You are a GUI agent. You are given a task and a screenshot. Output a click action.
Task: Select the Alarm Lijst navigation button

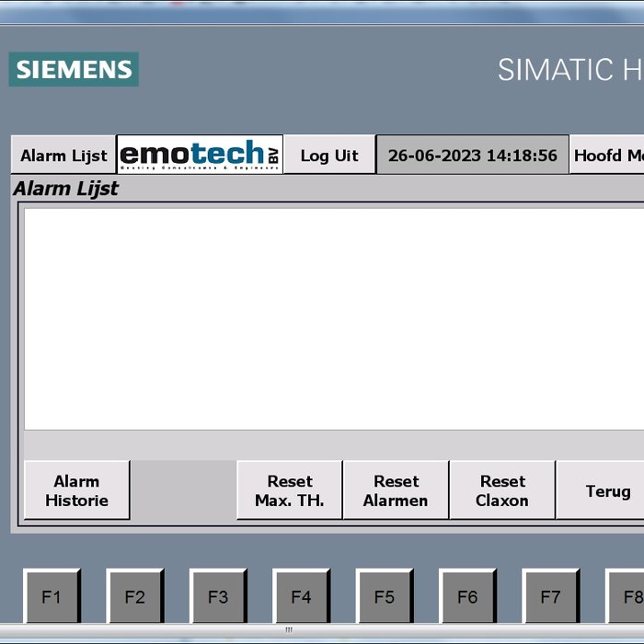click(63, 155)
